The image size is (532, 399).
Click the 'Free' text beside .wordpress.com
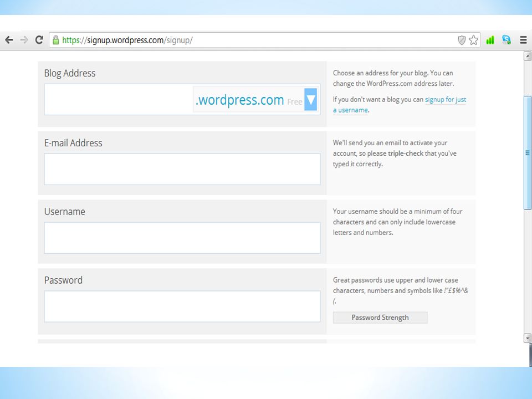pyautogui.click(x=294, y=102)
